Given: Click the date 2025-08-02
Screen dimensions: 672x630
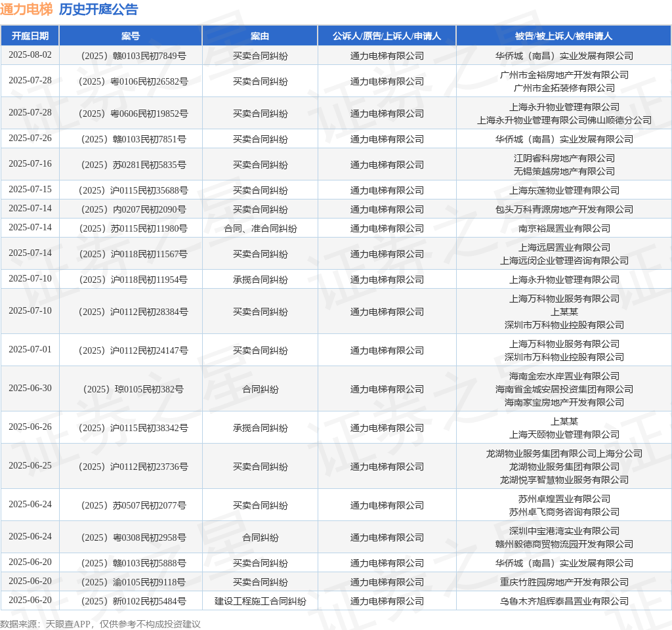Looking at the screenshot, I should point(30,55).
